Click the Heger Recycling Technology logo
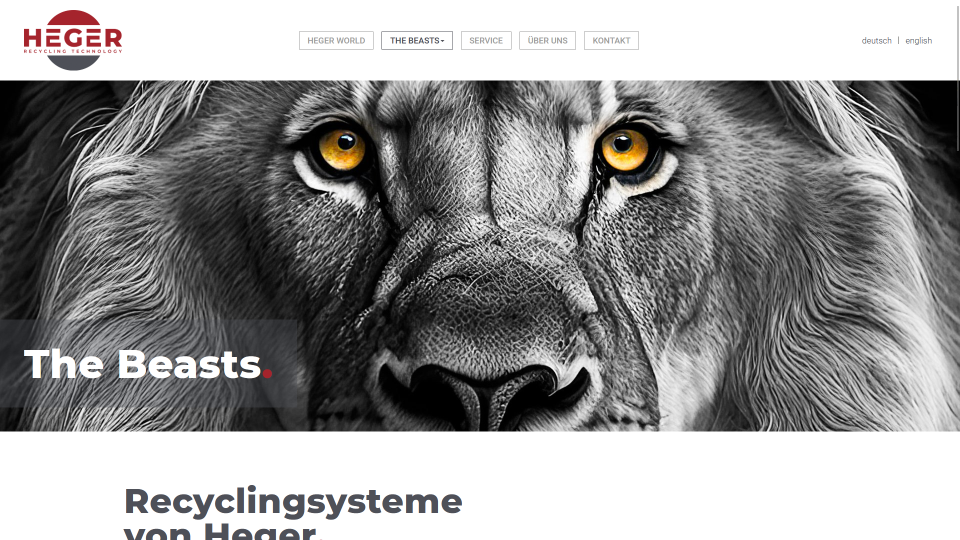The width and height of the screenshot is (960, 540). point(73,40)
